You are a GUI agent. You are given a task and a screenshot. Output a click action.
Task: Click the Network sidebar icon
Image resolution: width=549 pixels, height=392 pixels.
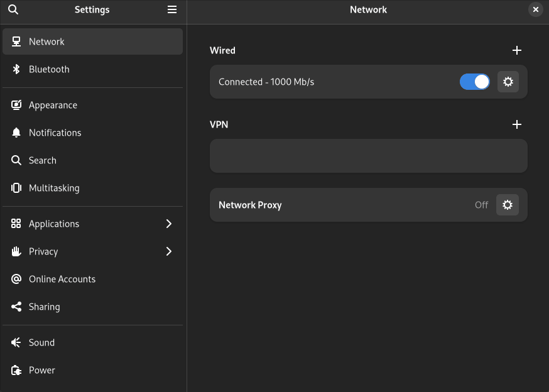click(16, 41)
